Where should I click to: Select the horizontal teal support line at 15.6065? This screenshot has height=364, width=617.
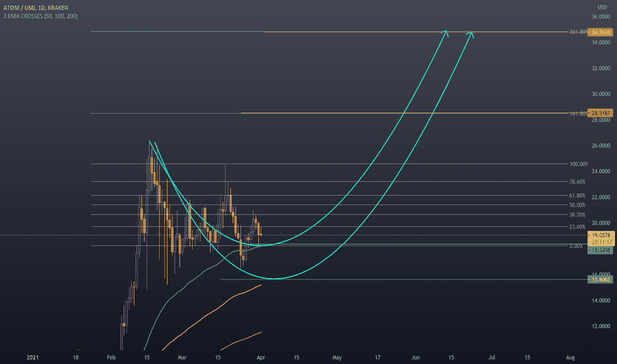coord(404,279)
